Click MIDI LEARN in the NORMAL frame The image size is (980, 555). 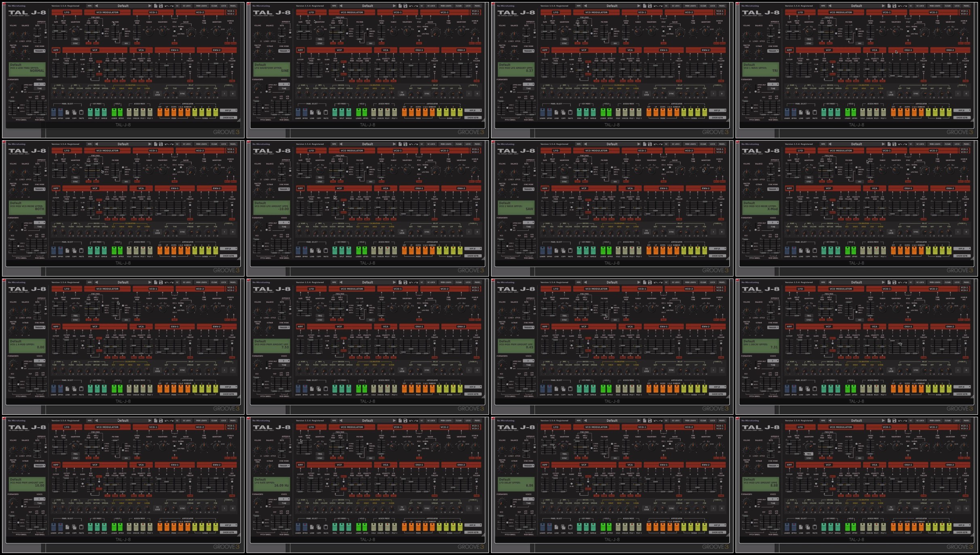[x=201, y=6]
